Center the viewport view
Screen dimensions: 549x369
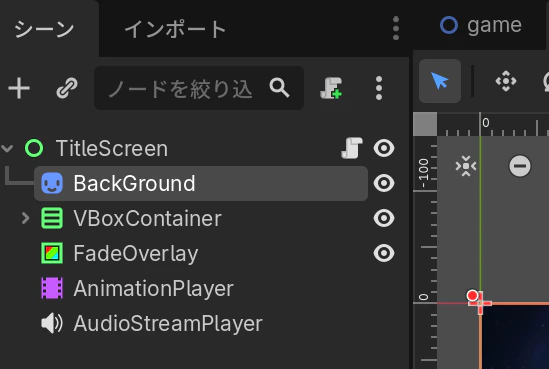point(466,166)
